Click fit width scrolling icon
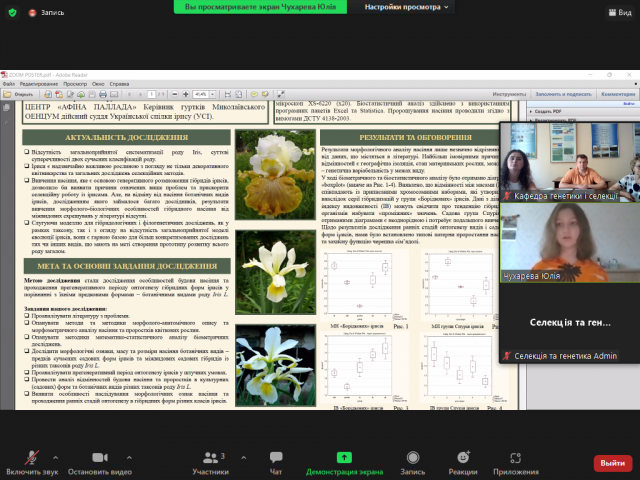This screenshot has height=480, width=640. (x=228, y=94)
